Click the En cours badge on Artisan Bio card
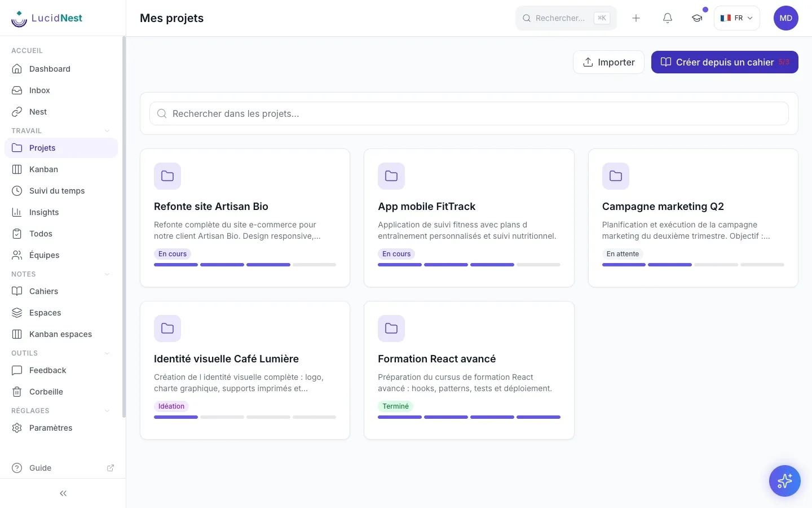Image resolution: width=812 pixels, height=508 pixels. tap(173, 254)
